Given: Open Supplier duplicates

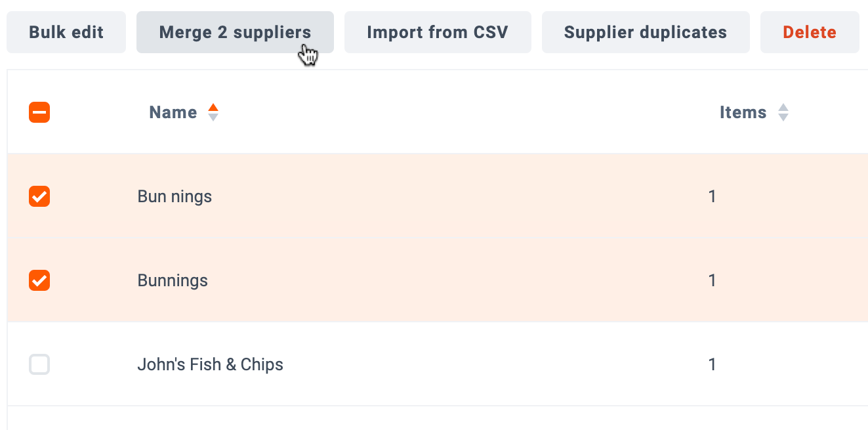Looking at the screenshot, I should [646, 32].
